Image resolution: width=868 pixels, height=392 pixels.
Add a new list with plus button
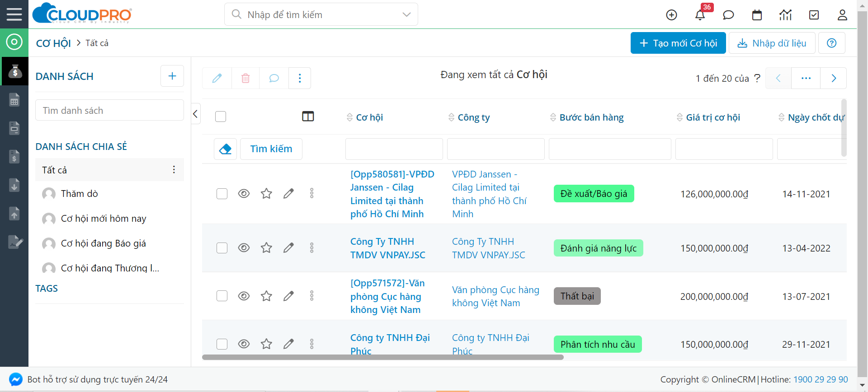coord(172,76)
